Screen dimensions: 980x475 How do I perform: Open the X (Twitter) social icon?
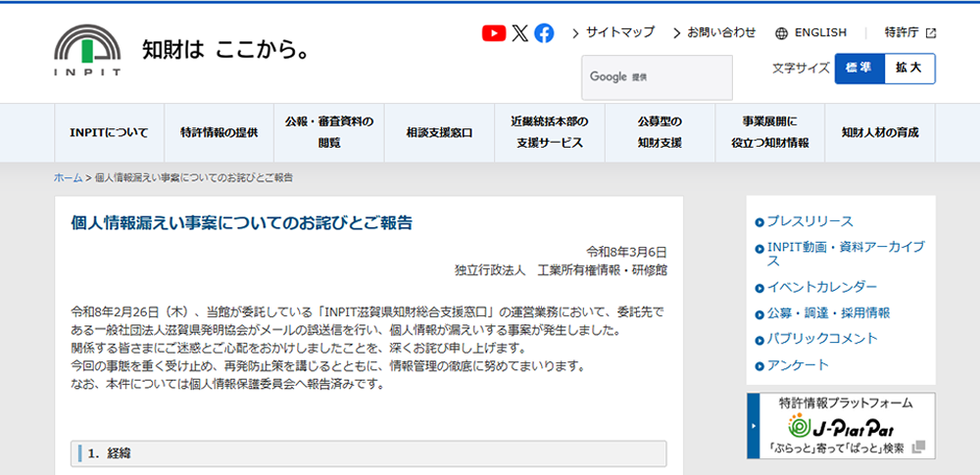point(519,32)
